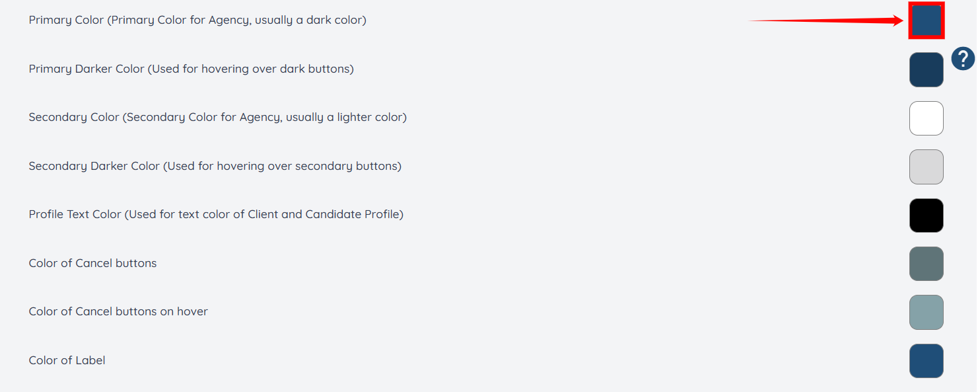Image resolution: width=980 pixels, height=392 pixels.
Task: Click the 'Profile Text Color' label text
Action: [x=75, y=214]
